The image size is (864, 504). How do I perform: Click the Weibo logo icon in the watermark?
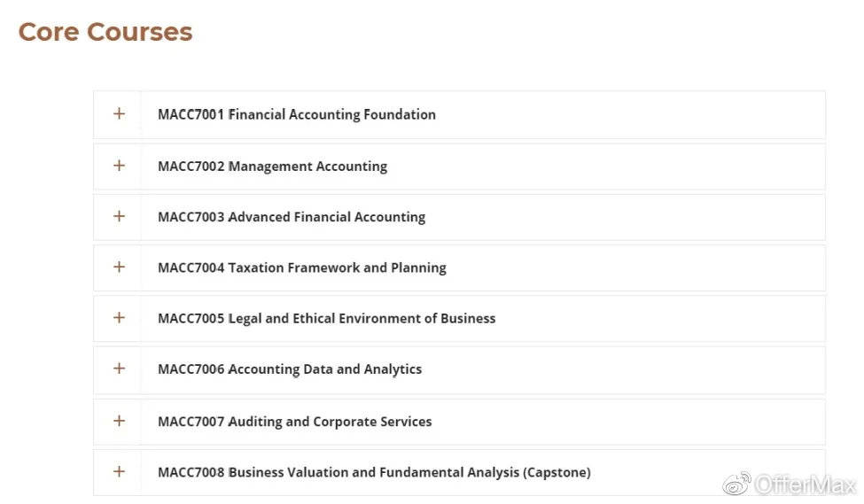tap(736, 484)
